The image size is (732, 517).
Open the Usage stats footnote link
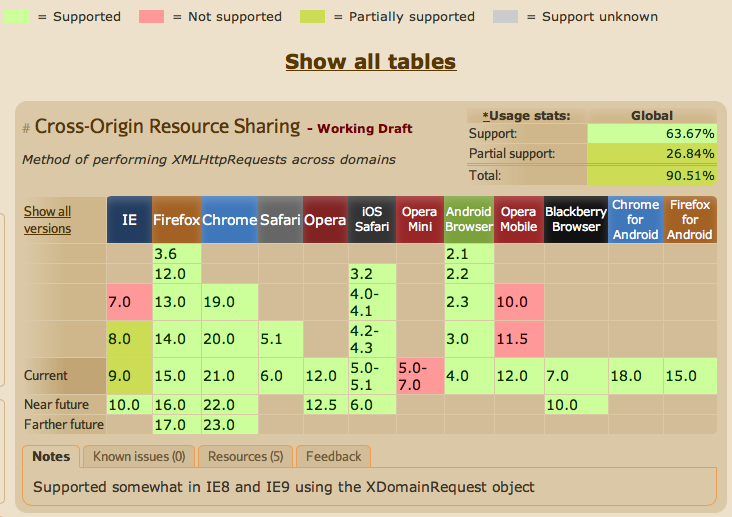point(486,115)
